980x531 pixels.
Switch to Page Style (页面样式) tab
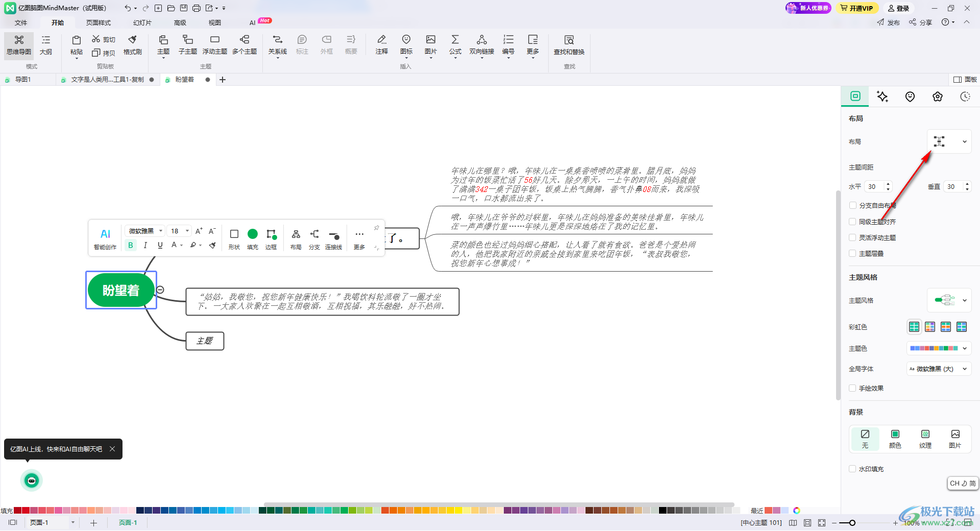[99, 22]
